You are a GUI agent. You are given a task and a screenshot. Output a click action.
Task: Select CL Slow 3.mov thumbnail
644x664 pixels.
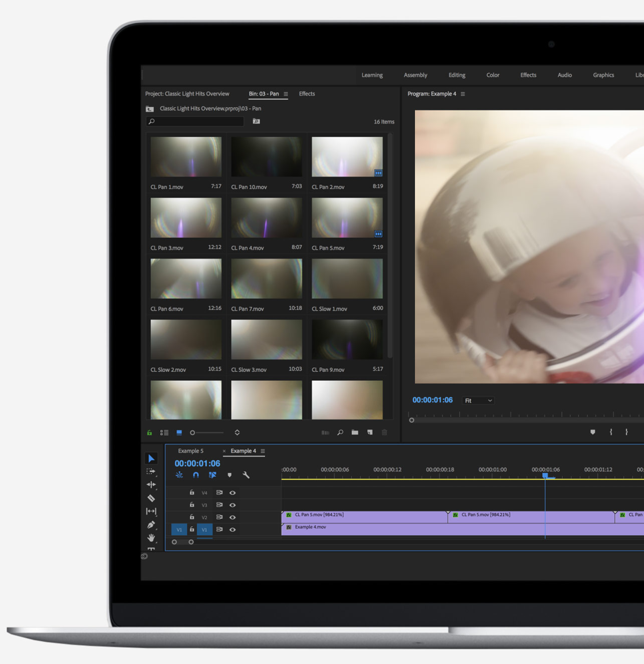pyautogui.click(x=267, y=339)
